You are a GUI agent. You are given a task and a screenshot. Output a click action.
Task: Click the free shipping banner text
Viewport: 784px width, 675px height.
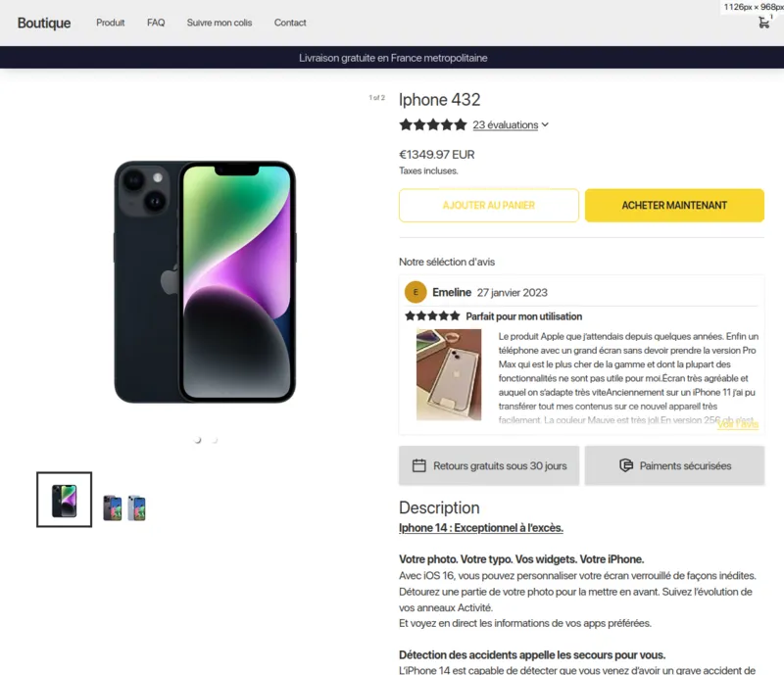coord(392,58)
